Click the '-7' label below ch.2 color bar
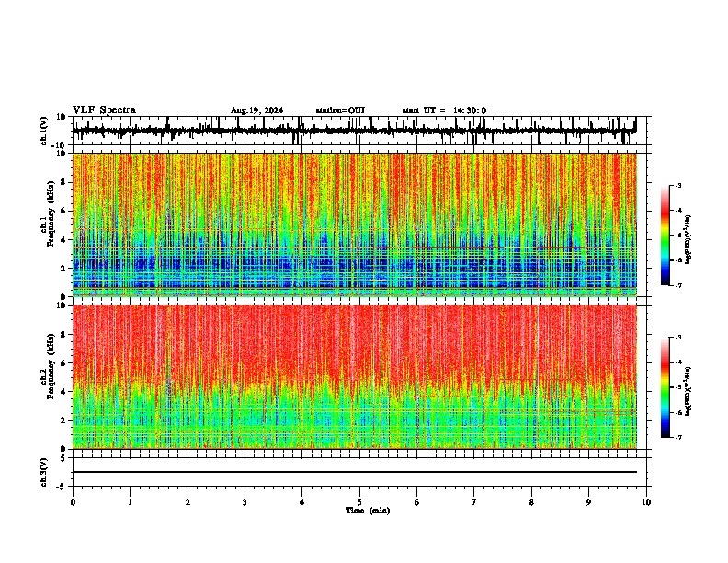 [x=678, y=437]
